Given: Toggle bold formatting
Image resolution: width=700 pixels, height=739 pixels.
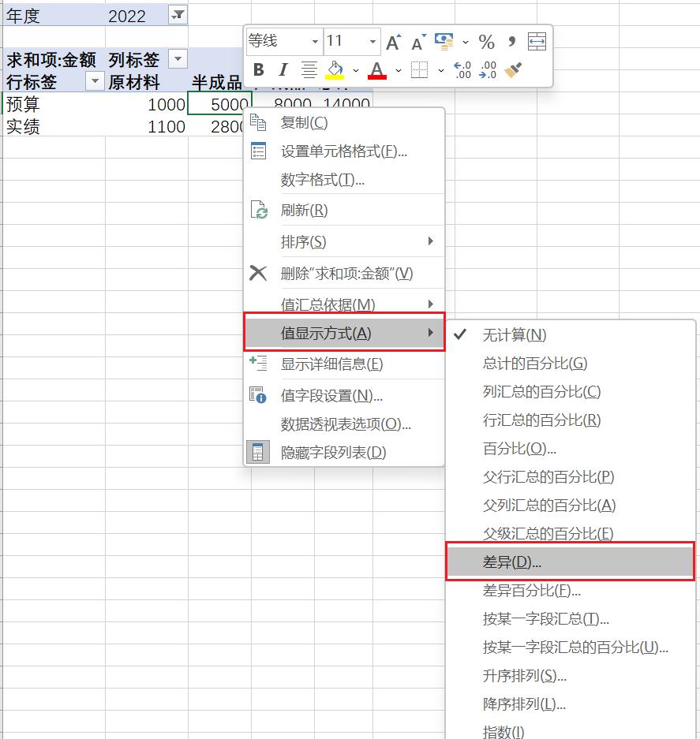Looking at the screenshot, I should coord(259,69).
